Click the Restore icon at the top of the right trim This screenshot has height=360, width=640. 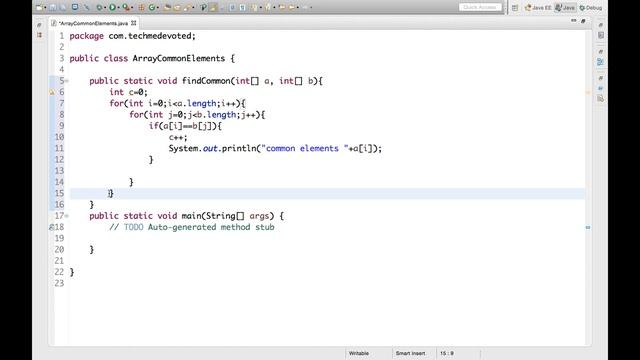[x=600, y=25]
